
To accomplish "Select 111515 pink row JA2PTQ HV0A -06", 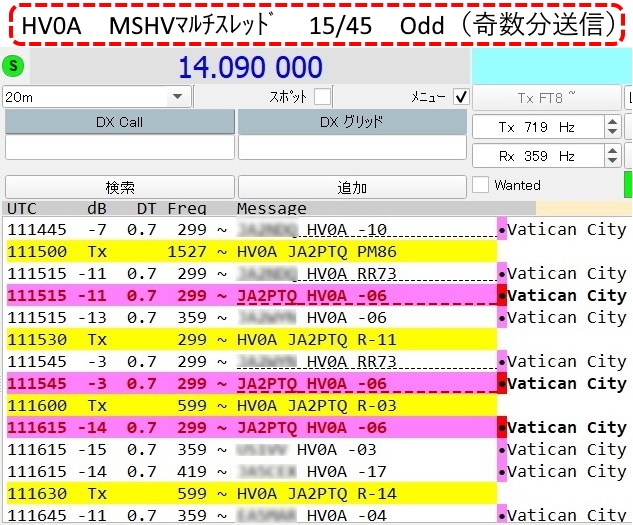I will 252,296.
